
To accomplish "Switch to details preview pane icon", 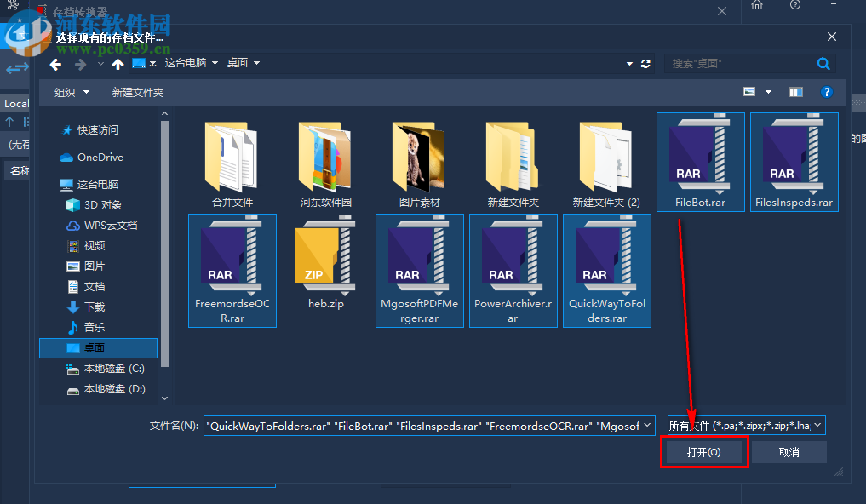I will 796,92.
